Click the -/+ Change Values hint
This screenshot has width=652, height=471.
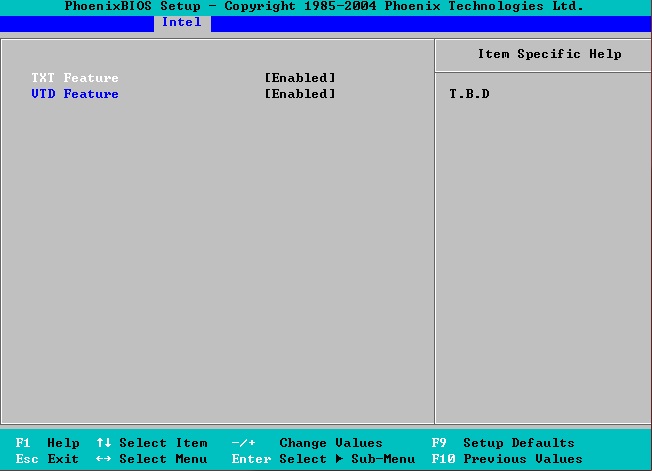pyautogui.click(x=307, y=443)
